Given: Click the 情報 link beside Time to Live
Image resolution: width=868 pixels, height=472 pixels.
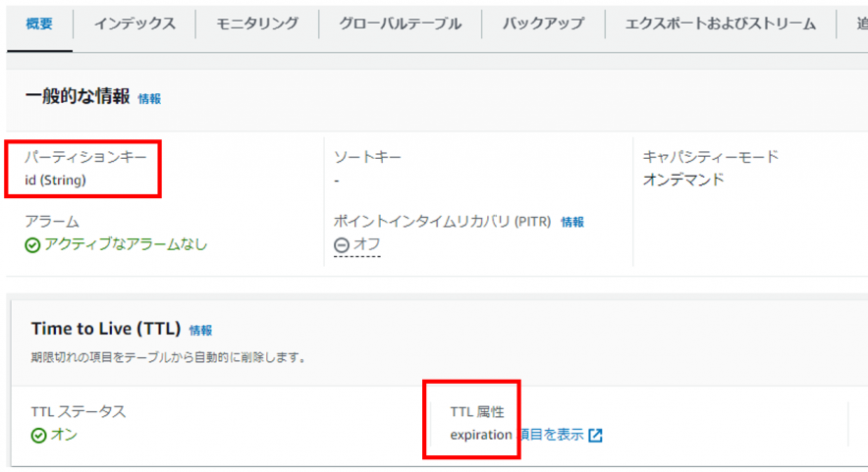Looking at the screenshot, I should (200, 331).
